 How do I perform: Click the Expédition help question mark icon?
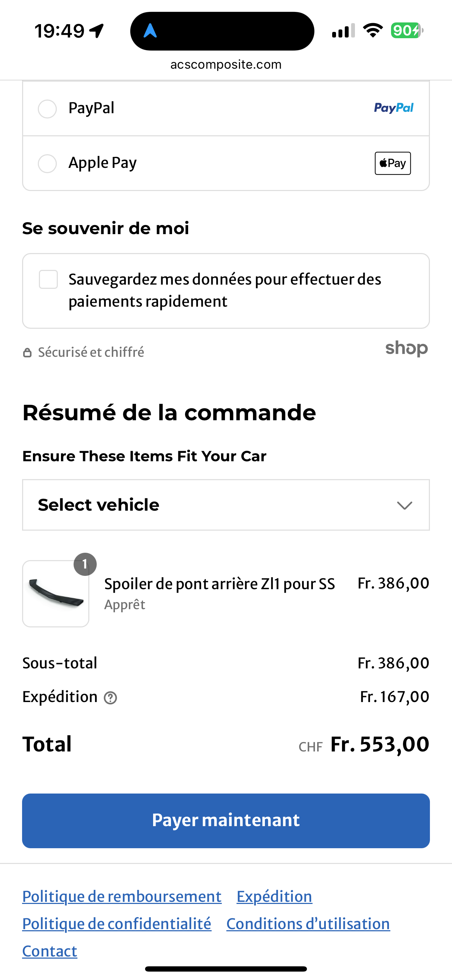point(110,698)
